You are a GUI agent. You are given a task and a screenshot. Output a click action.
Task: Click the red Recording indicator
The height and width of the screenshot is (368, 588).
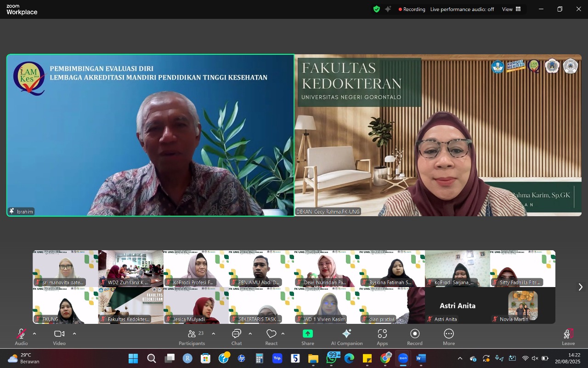[412, 9]
